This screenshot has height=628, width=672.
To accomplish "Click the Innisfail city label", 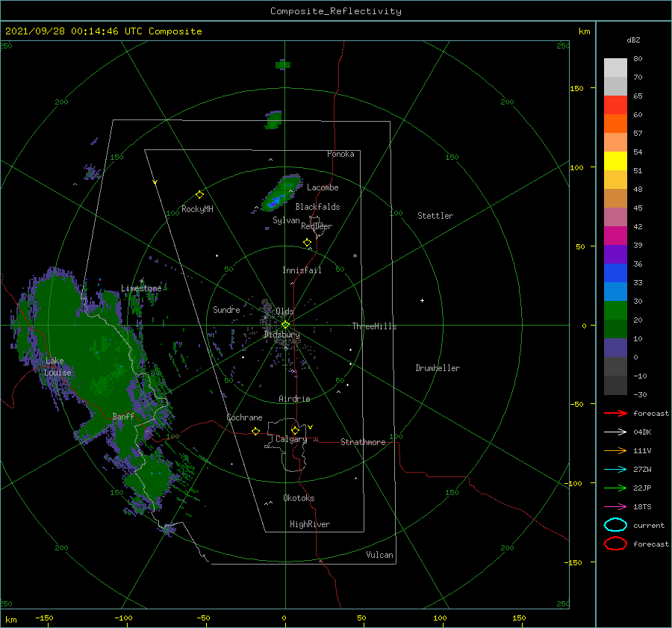I will coord(302,270).
